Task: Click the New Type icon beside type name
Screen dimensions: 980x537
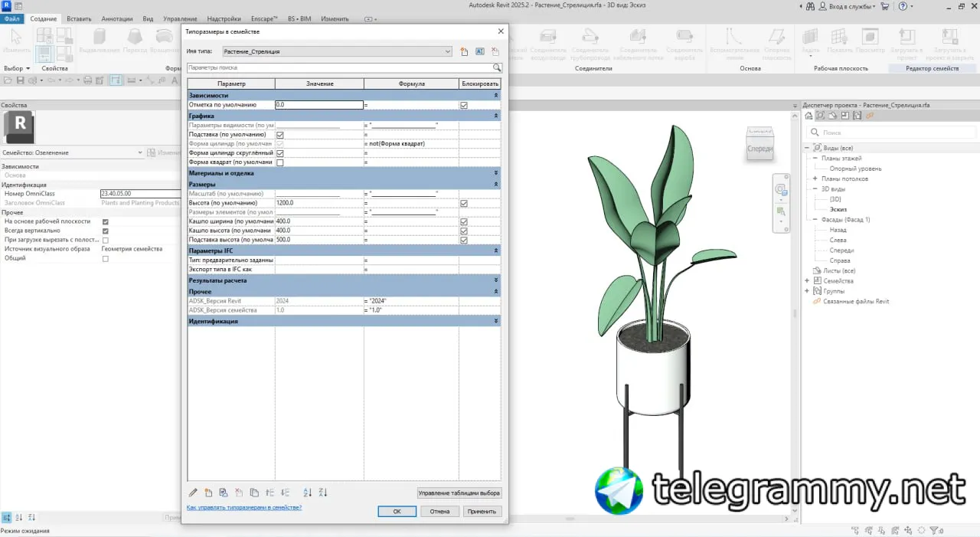Action: [464, 52]
